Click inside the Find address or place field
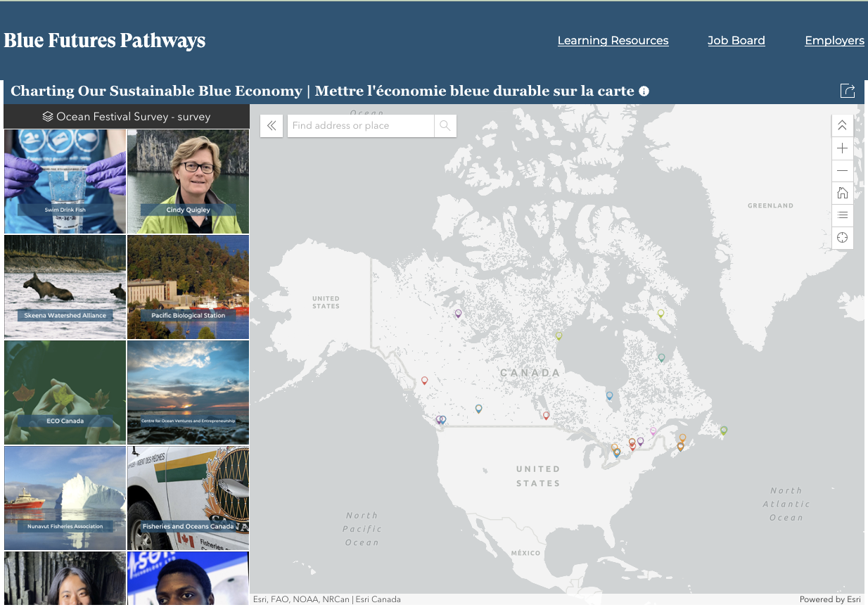 click(x=361, y=126)
